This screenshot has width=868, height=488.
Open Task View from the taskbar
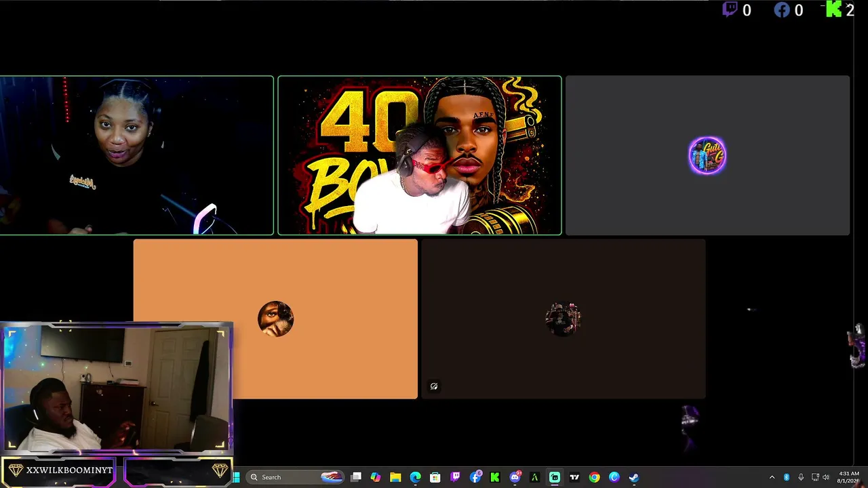(x=356, y=477)
